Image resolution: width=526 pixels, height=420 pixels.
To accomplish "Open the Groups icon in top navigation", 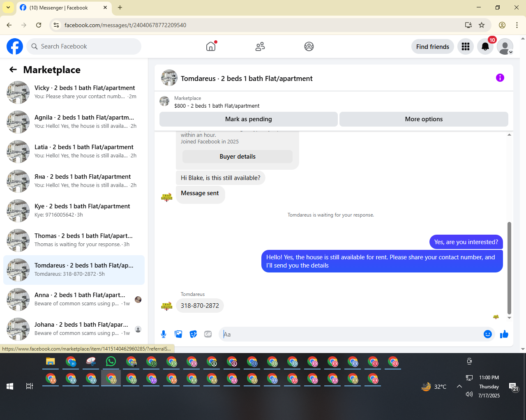I will [x=309, y=46].
